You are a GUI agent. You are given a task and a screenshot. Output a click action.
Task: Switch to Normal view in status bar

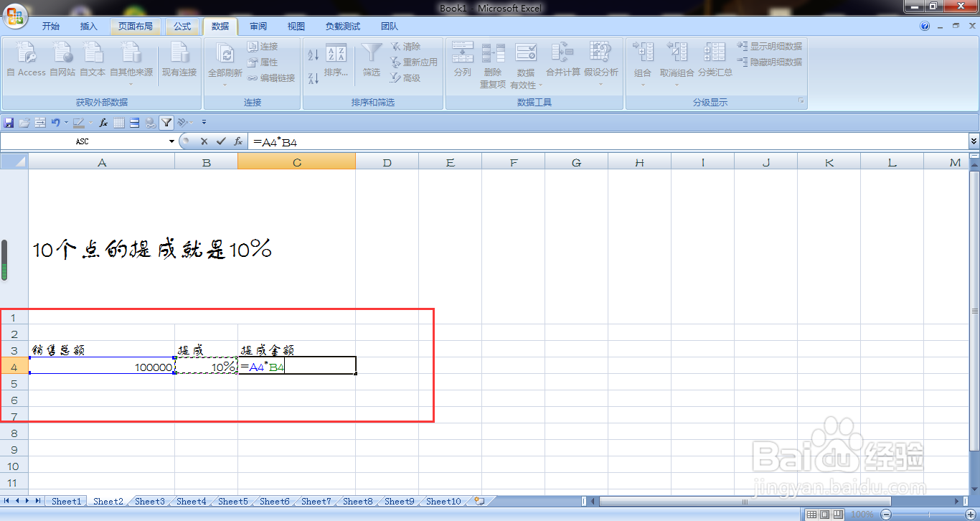(811, 515)
